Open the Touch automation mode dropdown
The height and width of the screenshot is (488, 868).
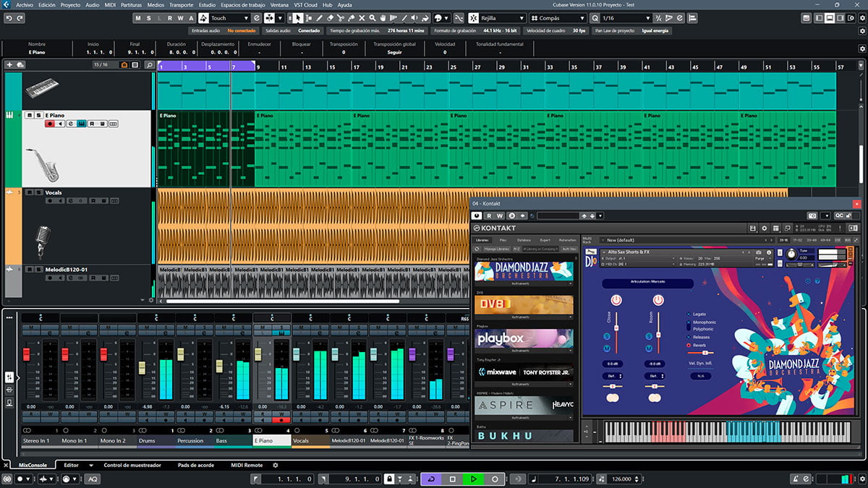tap(230, 18)
